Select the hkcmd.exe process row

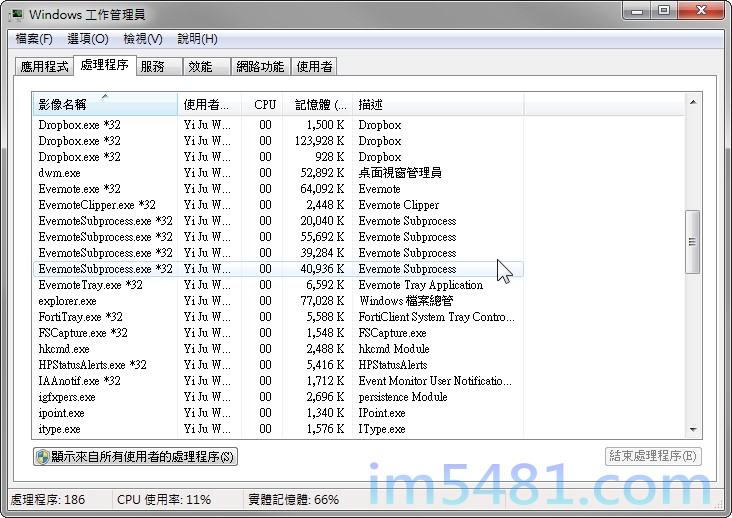tap(278, 349)
